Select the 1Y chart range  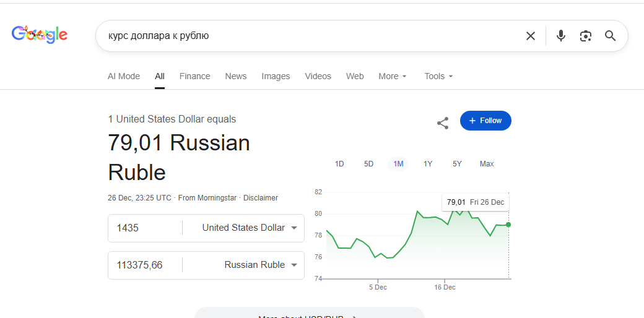[x=428, y=164]
